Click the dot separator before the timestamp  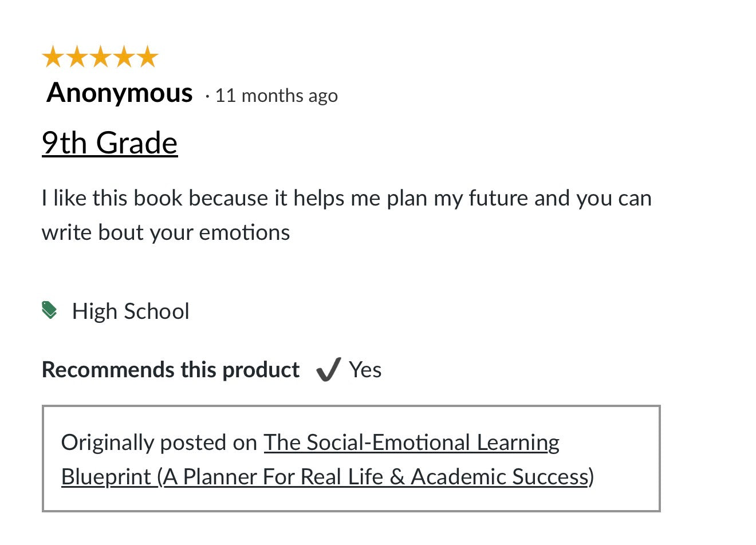click(207, 96)
